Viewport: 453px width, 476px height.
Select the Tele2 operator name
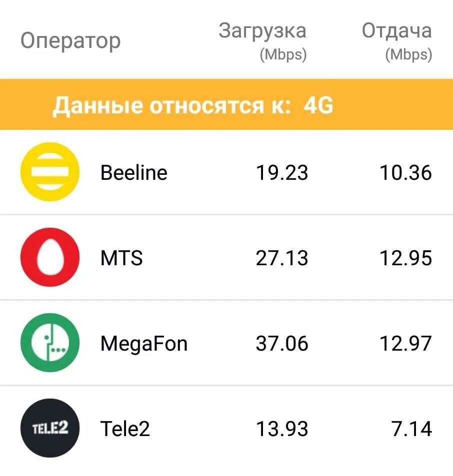(125, 429)
